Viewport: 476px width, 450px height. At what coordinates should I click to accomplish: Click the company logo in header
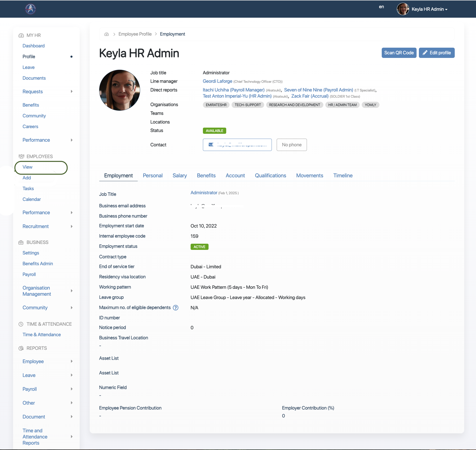click(30, 9)
